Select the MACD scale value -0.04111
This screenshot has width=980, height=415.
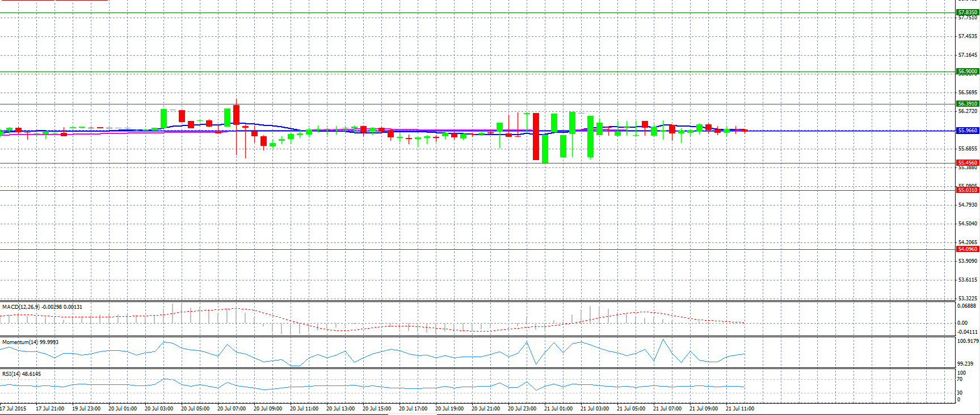point(968,332)
